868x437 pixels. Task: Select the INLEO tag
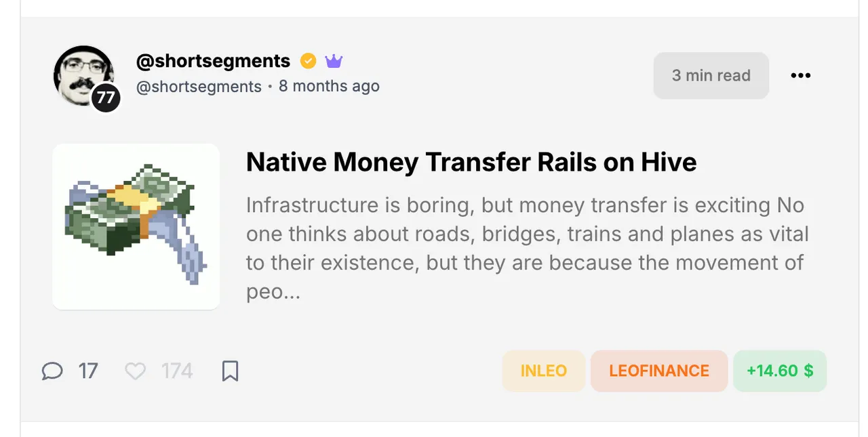544,371
